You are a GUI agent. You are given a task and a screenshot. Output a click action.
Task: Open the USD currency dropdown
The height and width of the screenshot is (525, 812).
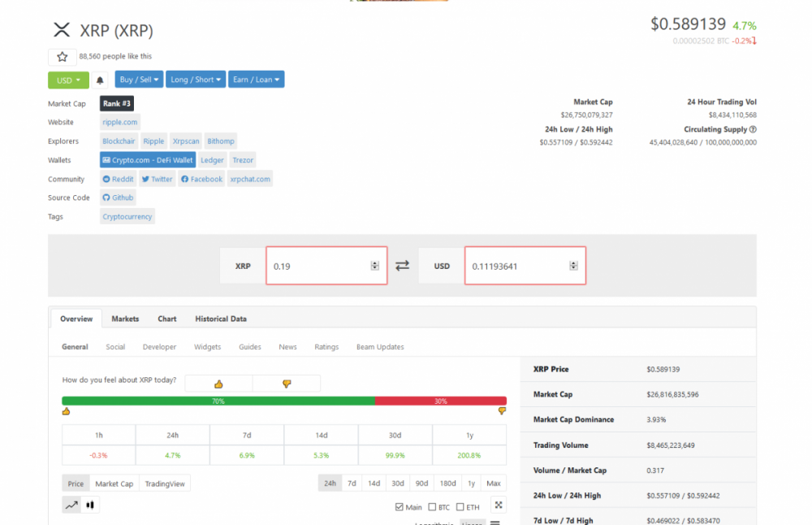67,79
